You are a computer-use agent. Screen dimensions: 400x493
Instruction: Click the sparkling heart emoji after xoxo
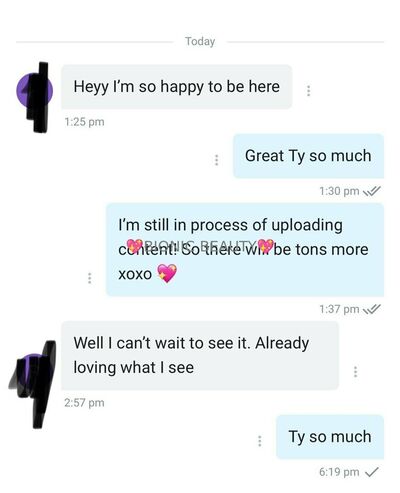coord(167,273)
